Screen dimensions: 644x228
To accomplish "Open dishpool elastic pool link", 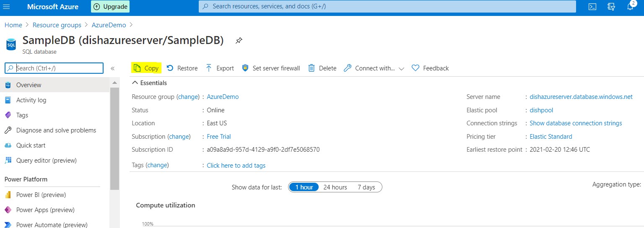I will pos(541,110).
